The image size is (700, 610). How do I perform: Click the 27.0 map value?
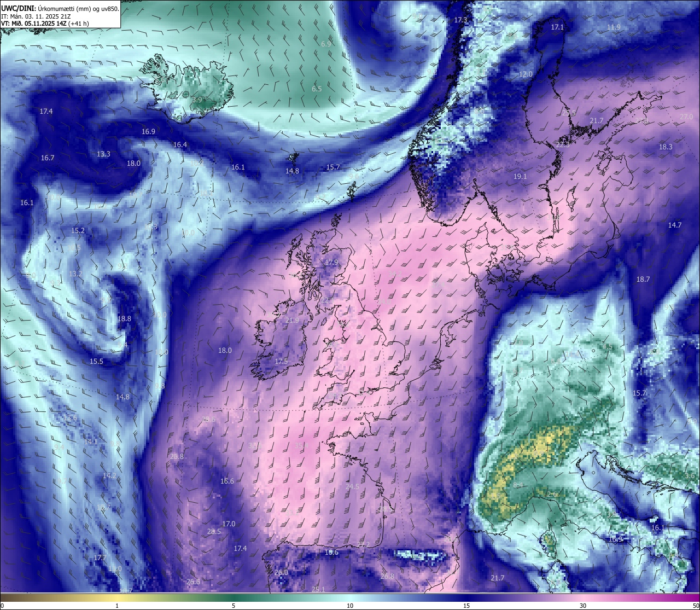coord(686,117)
